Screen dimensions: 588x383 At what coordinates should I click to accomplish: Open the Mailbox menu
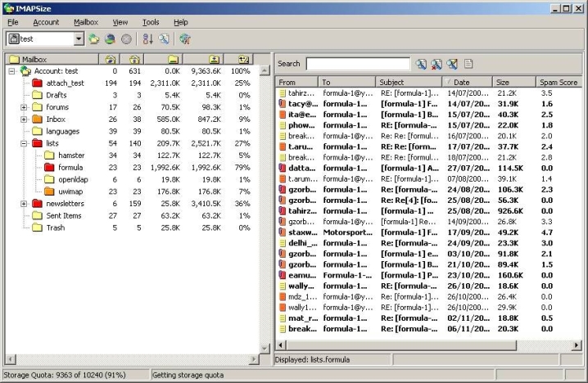86,22
